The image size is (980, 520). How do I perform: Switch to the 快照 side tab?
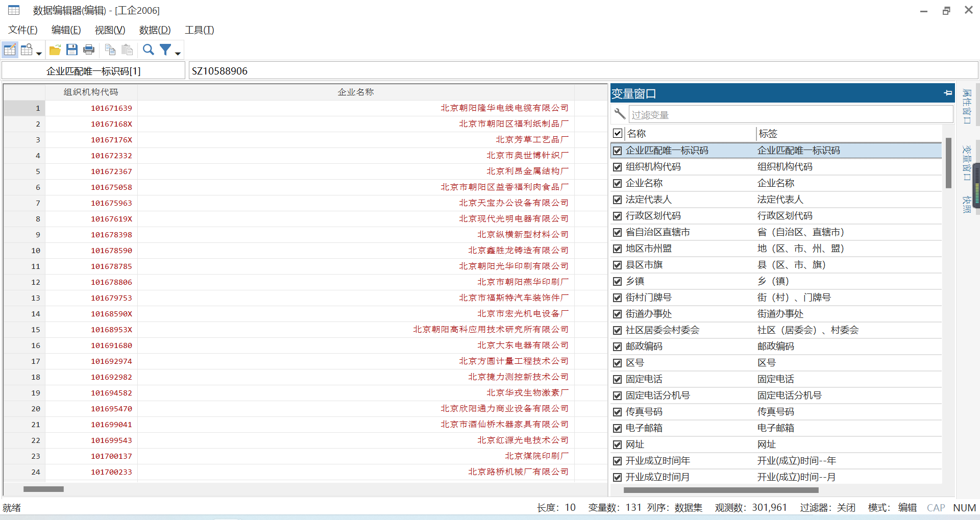[966, 204]
